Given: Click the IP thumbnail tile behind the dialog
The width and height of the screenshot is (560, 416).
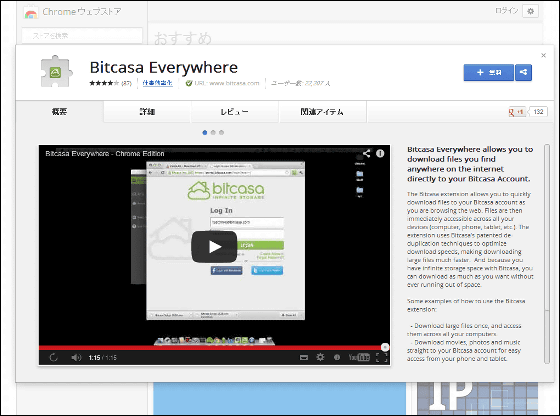Looking at the screenshot, I should coord(478,398).
